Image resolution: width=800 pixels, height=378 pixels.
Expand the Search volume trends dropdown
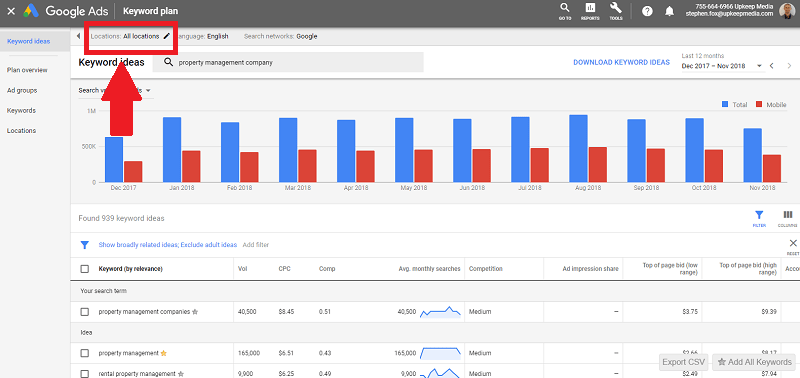(x=148, y=90)
